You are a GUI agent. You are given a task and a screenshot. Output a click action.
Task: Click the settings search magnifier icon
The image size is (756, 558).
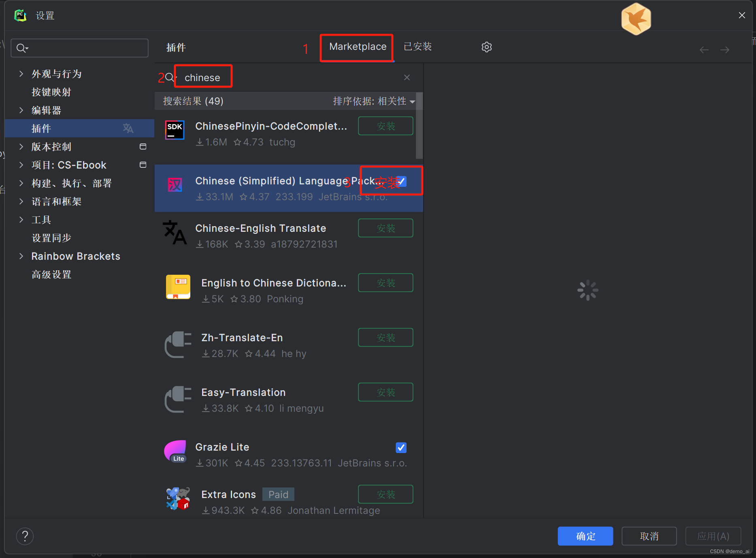(22, 48)
